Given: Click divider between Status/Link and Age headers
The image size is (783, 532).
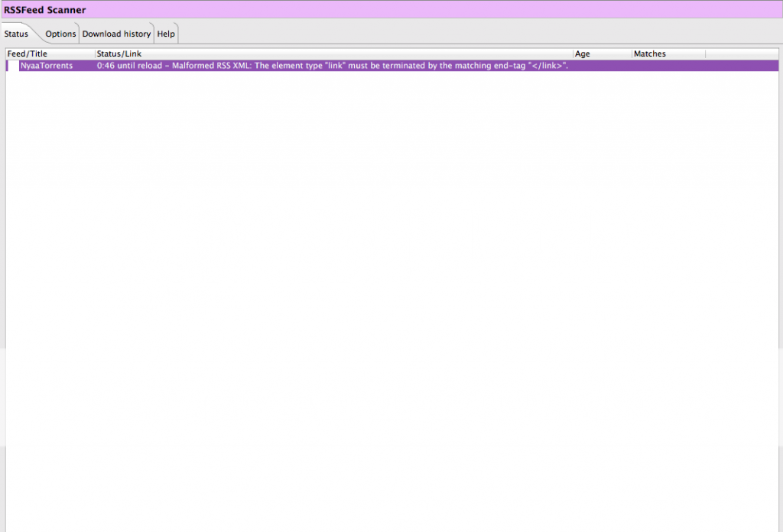Looking at the screenshot, I should pyautogui.click(x=573, y=54).
